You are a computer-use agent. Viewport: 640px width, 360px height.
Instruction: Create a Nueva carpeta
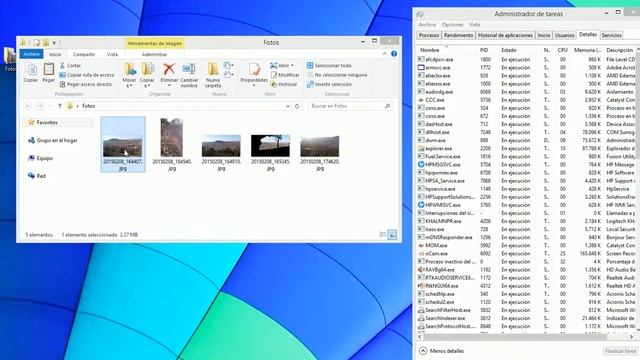click(213, 75)
